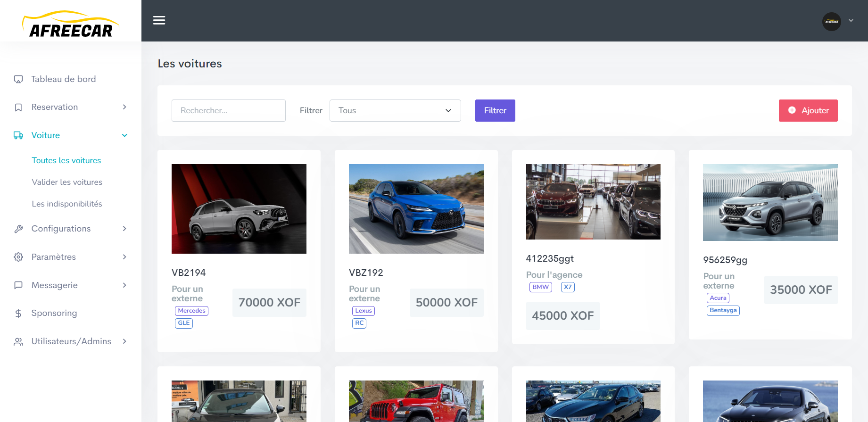Image resolution: width=868 pixels, height=422 pixels.
Task: Click the Bentayga model tag
Action: pyautogui.click(x=723, y=310)
